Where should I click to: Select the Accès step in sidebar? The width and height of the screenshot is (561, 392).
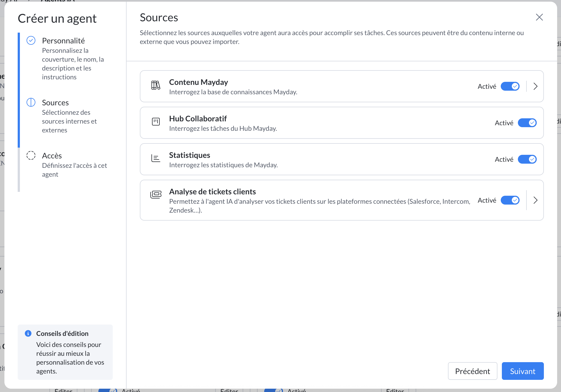pos(52,156)
